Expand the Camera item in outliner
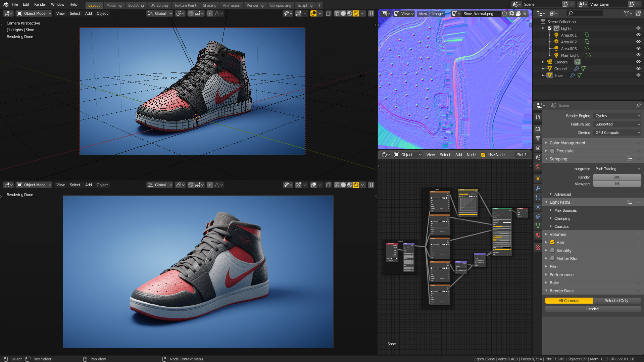 pos(543,62)
